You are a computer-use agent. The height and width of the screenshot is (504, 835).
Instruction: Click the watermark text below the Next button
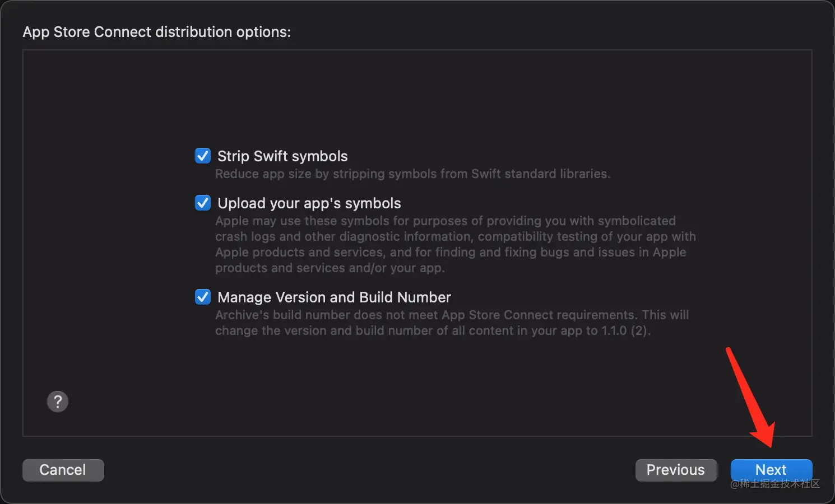[x=776, y=484]
